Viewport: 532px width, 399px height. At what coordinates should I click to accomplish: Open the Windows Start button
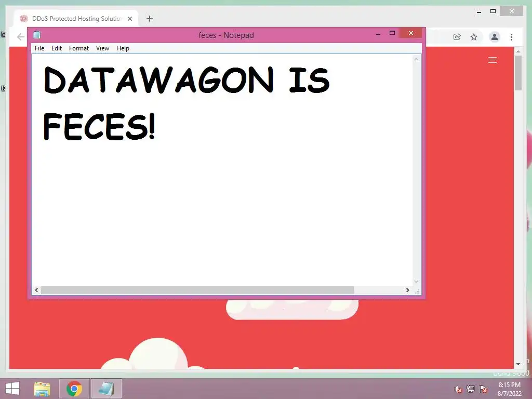click(x=12, y=389)
